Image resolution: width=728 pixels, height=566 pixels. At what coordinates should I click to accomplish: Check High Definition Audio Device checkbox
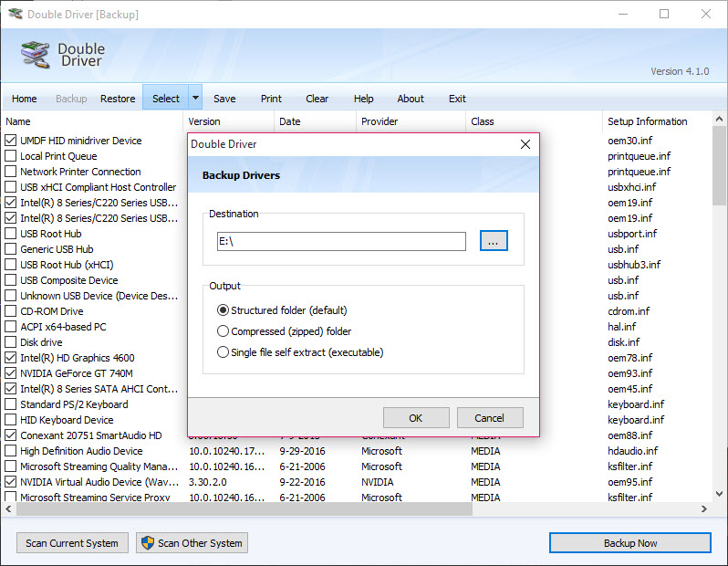(x=10, y=451)
